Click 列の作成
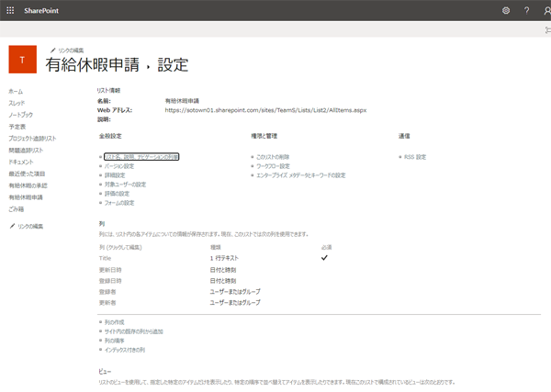 (x=114, y=322)
